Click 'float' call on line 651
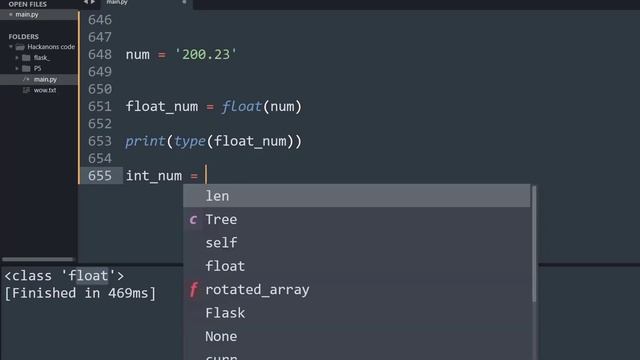Viewport: 640px width, 360px height. tap(242, 107)
